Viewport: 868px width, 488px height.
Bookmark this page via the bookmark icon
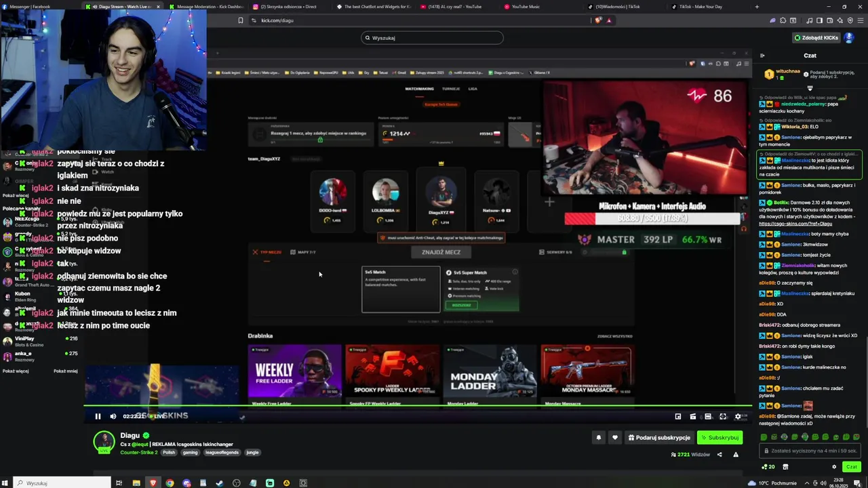[x=240, y=20]
